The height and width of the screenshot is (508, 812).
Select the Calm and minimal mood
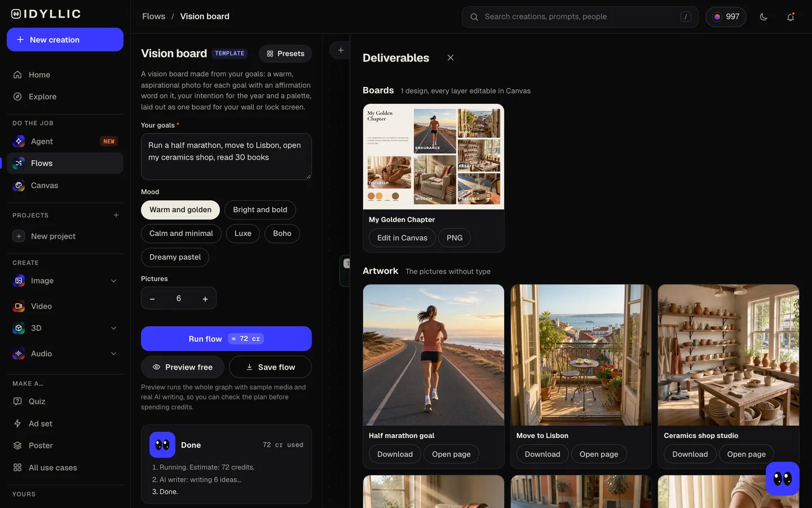[x=181, y=233]
